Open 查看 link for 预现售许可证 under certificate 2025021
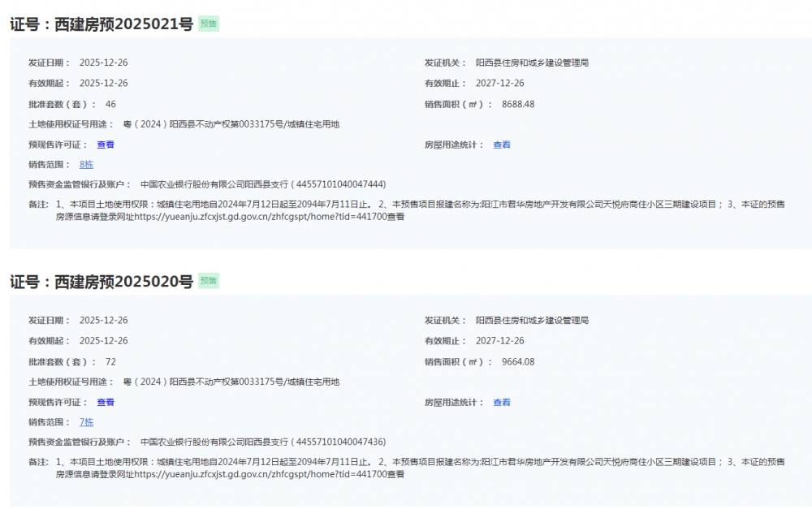This screenshot has width=812, height=509. [x=106, y=145]
